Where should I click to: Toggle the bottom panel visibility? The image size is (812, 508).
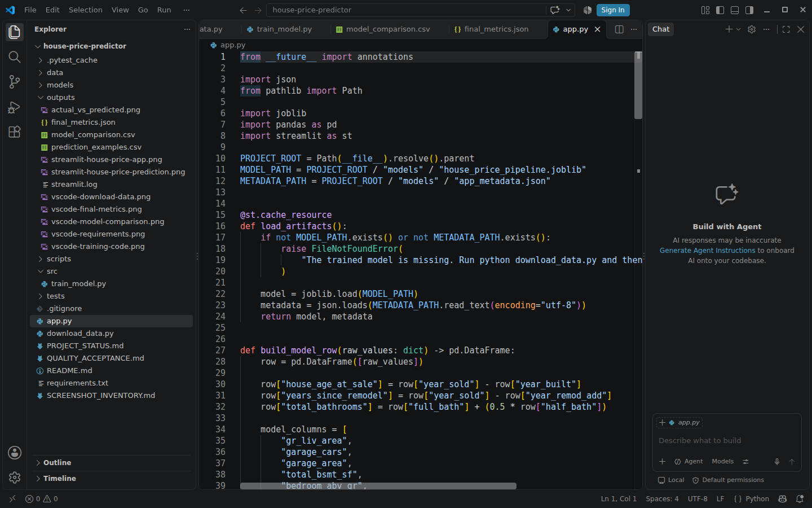(x=735, y=10)
